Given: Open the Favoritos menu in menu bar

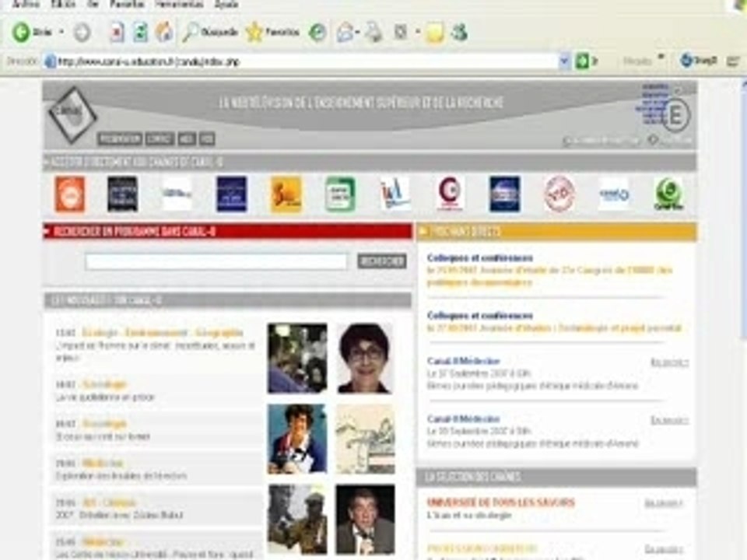Looking at the screenshot, I should 127,4.
